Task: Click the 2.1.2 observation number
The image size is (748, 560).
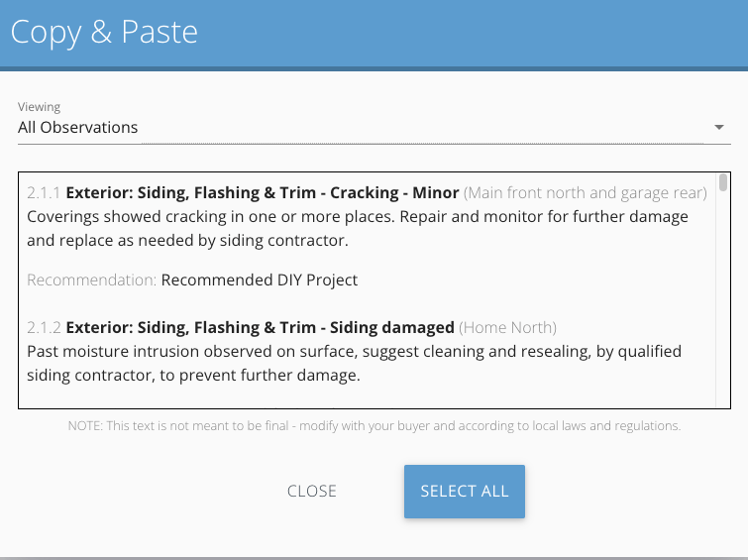Action: tap(44, 327)
